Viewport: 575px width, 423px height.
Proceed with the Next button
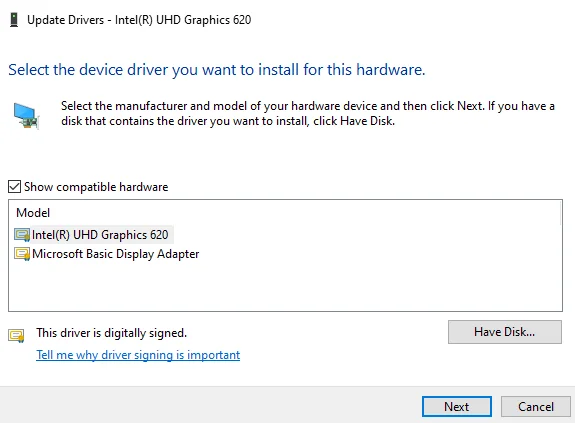pyautogui.click(x=457, y=407)
